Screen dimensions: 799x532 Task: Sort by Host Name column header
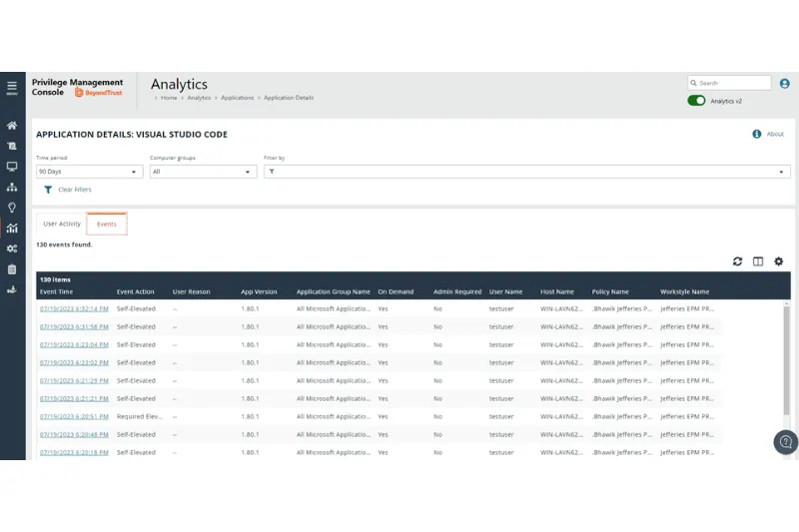click(557, 291)
